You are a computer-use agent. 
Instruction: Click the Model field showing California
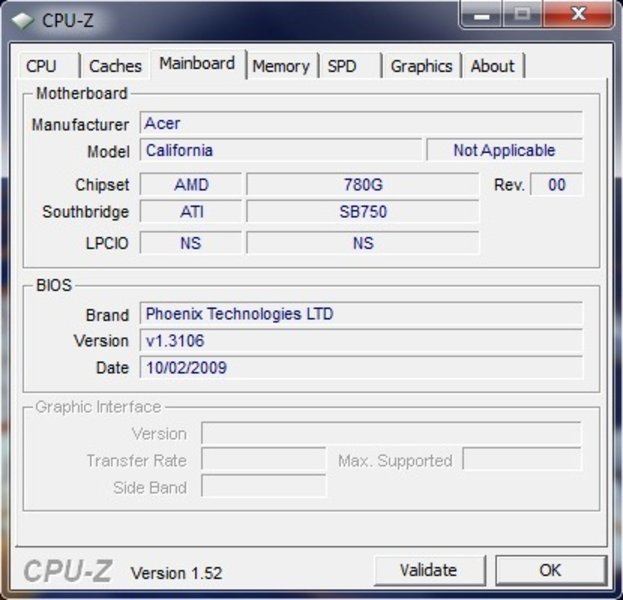(x=281, y=150)
